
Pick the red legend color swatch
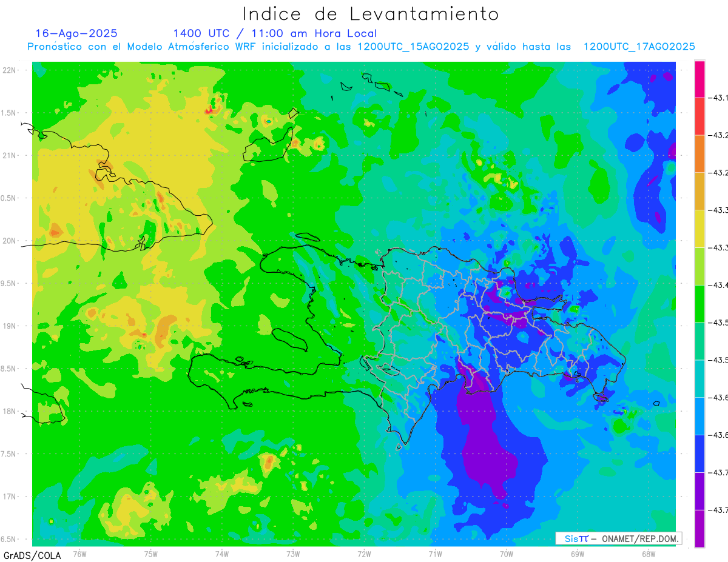[x=699, y=116]
